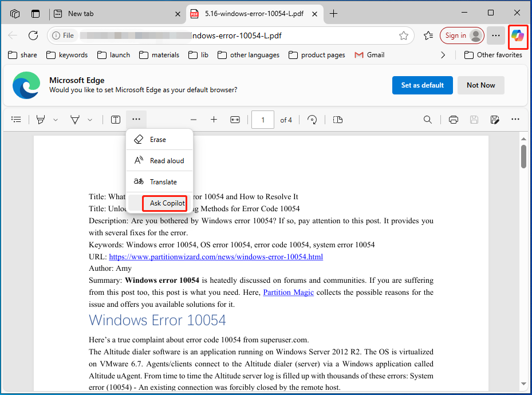Close the 5.16-windows-error-10054-L.pdf tab
532x395 pixels.
(x=314, y=14)
